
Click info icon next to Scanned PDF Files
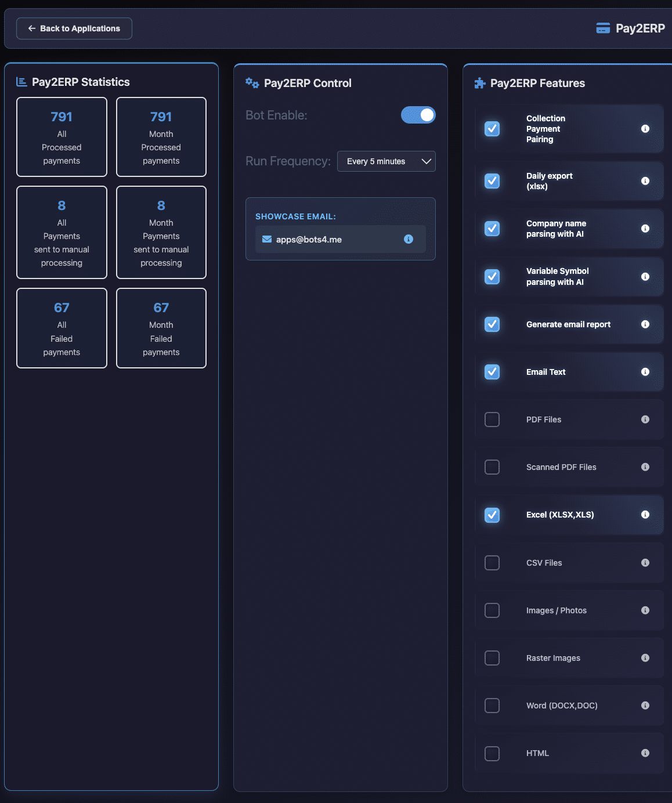point(645,467)
